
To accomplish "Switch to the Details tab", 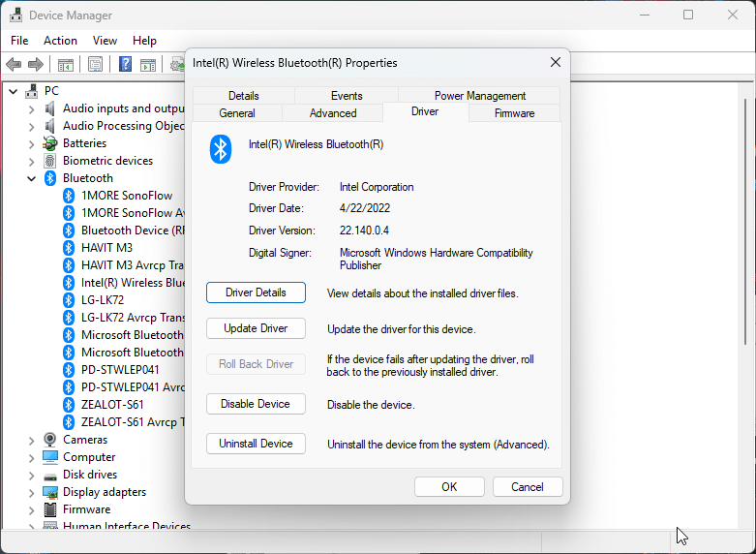I will pos(244,96).
